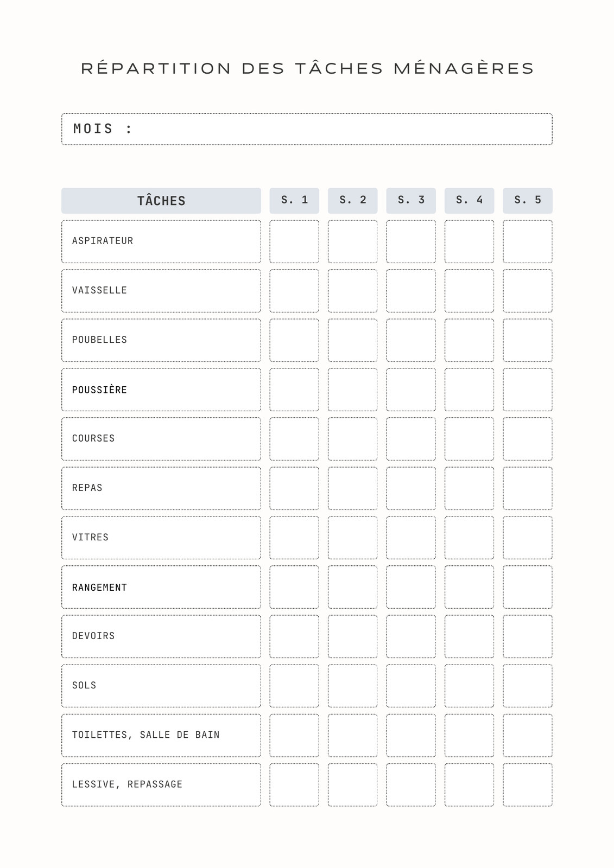Select the LESSIVE, REPASSAGE task cell
614x868 pixels.
(x=161, y=784)
